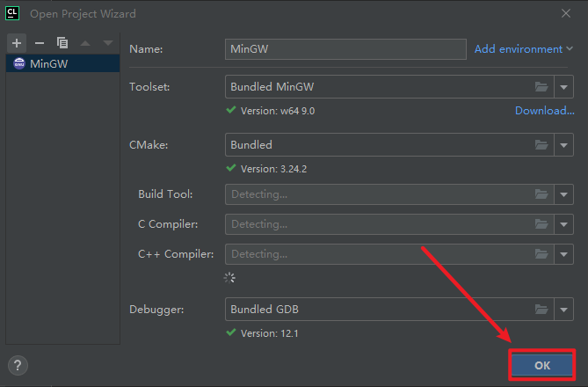
Task: Select MinGW toolchain in list
Action: pyautogui.click(x=63, y=63)
